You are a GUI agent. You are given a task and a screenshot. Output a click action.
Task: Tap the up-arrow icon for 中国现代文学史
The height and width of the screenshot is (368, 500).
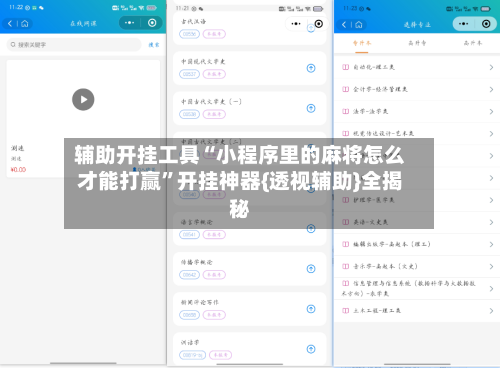(x=311, y=68)
